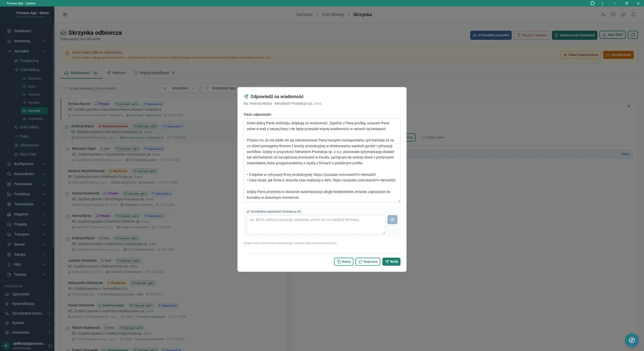This screenshot has width=644, height=351.
Task: Click Dodaj regułę in the detail panel
Action: click(x=433, y=137)
